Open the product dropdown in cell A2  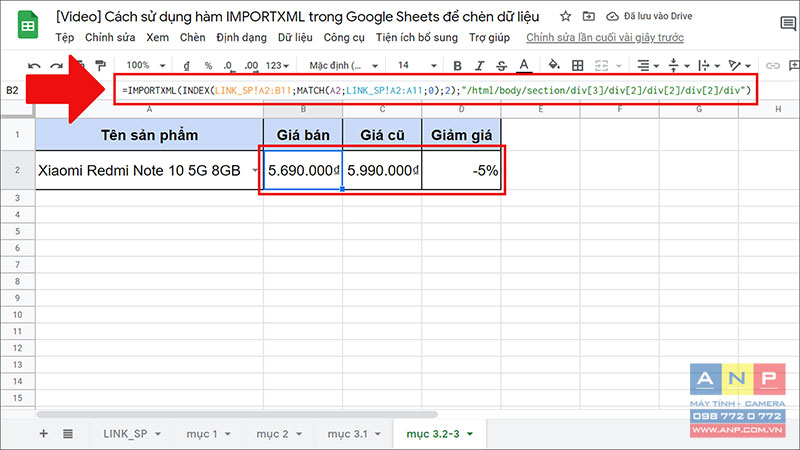point(255,170)
